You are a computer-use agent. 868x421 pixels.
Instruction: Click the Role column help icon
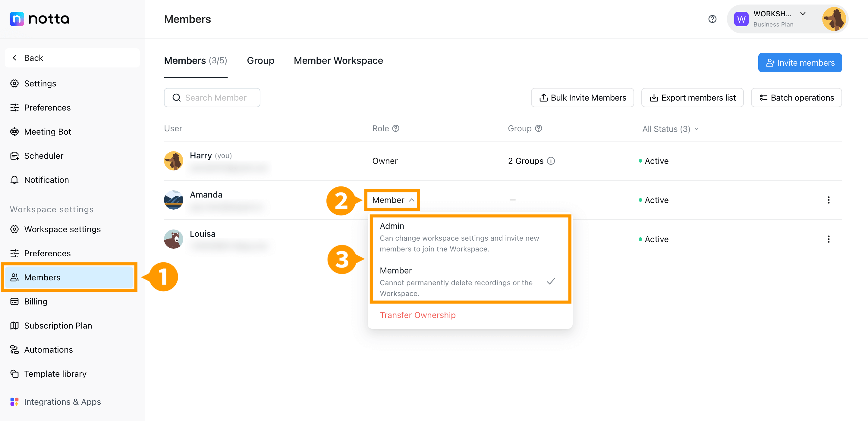(396, 128)
